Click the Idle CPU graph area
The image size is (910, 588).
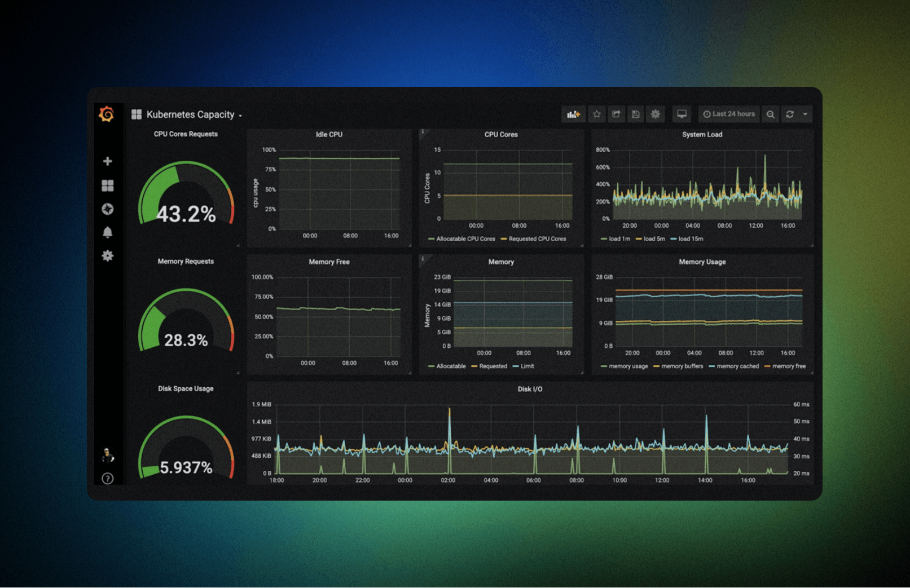339,189
